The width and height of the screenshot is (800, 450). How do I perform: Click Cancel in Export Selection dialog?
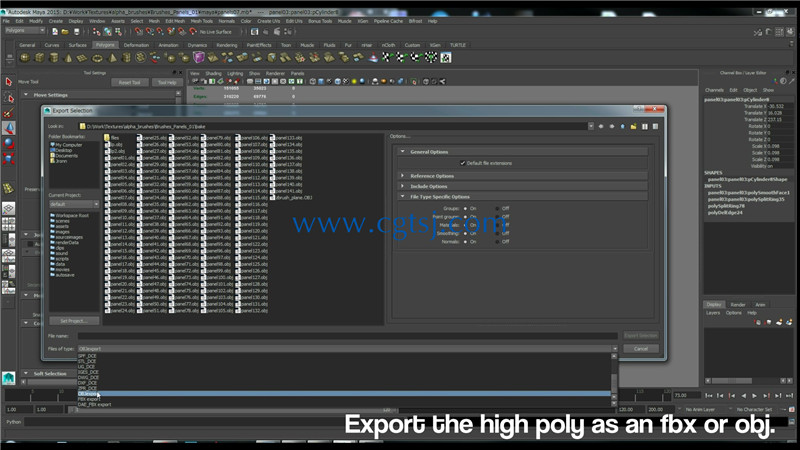(x=641, y=349)
